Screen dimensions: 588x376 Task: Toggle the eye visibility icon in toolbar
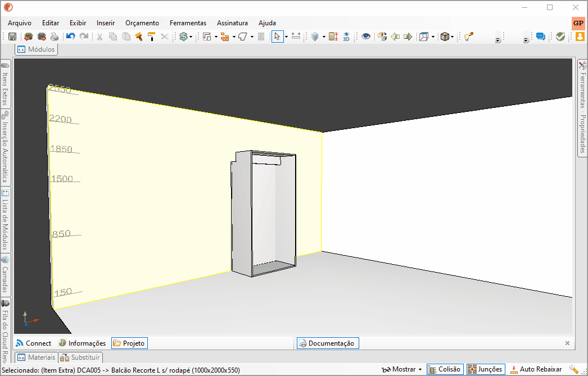coord(366,37)
